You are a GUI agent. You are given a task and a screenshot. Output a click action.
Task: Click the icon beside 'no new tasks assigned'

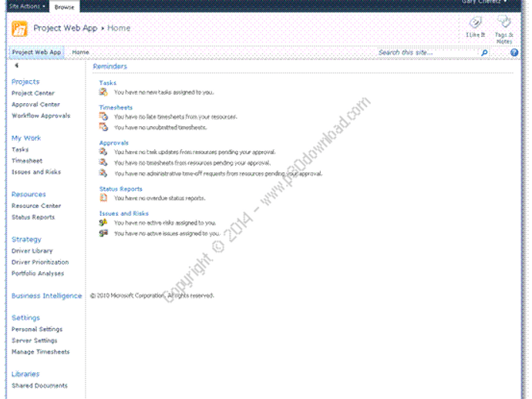[103, 92]
